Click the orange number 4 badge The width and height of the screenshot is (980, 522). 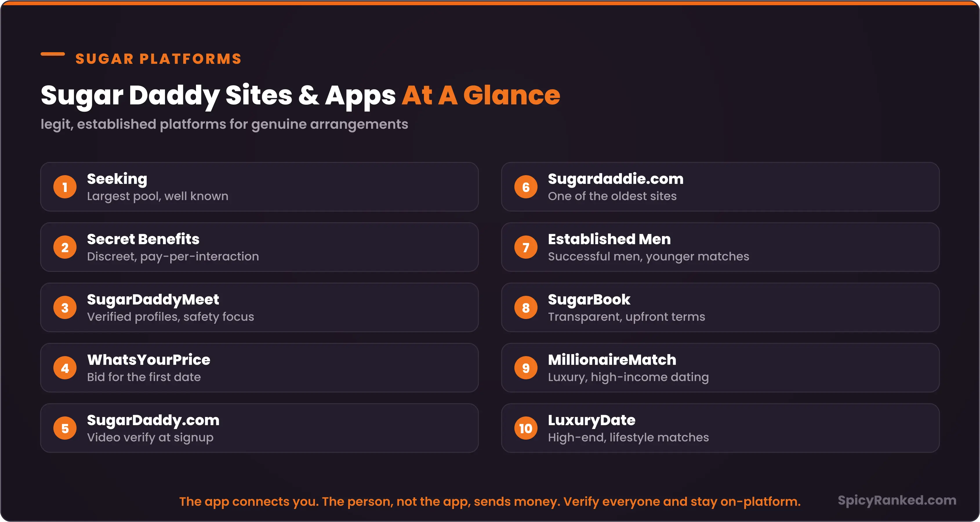click(x=65, y=368)
